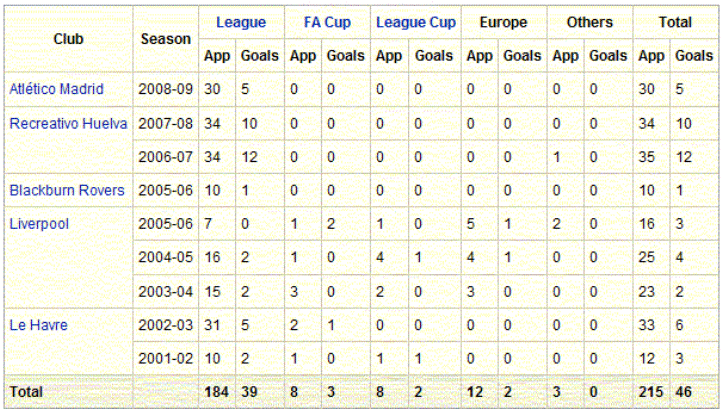Select the Others column header
The image size is (722, 409).
pos(590,22)
